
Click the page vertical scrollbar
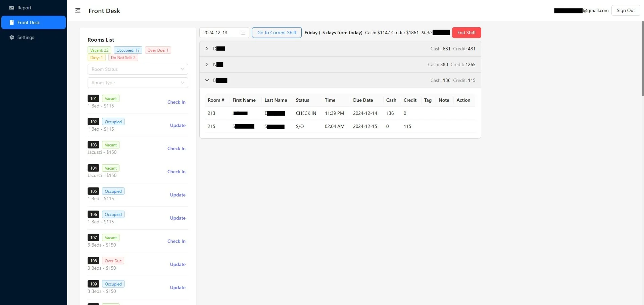pos(642,58)
